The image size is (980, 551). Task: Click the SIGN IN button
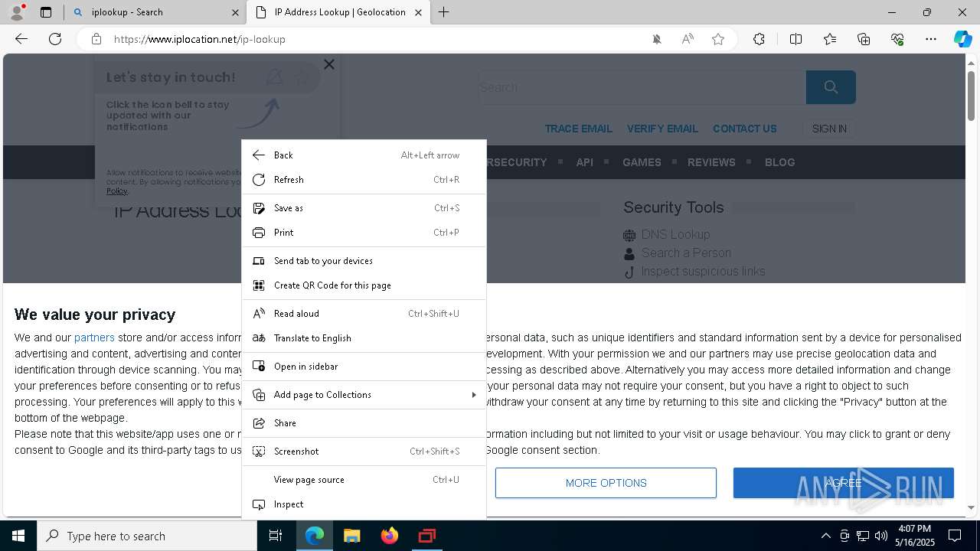click(829, 129)
